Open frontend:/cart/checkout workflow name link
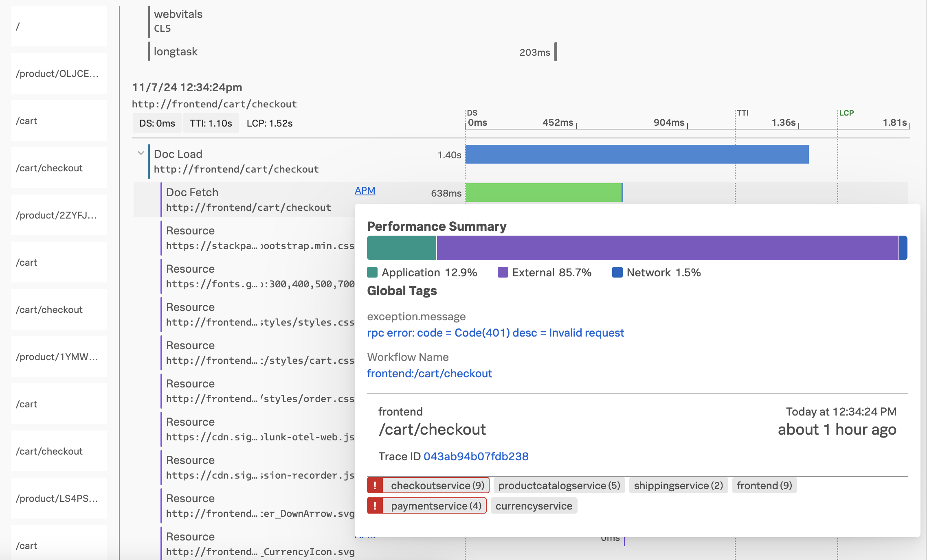The height and width of the screenshot is (560, 927). (429, 374)
